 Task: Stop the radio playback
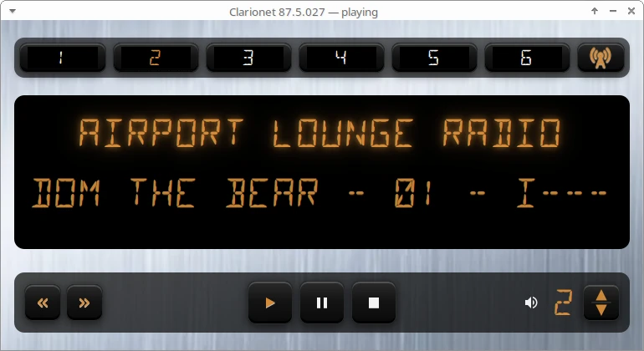373,303
